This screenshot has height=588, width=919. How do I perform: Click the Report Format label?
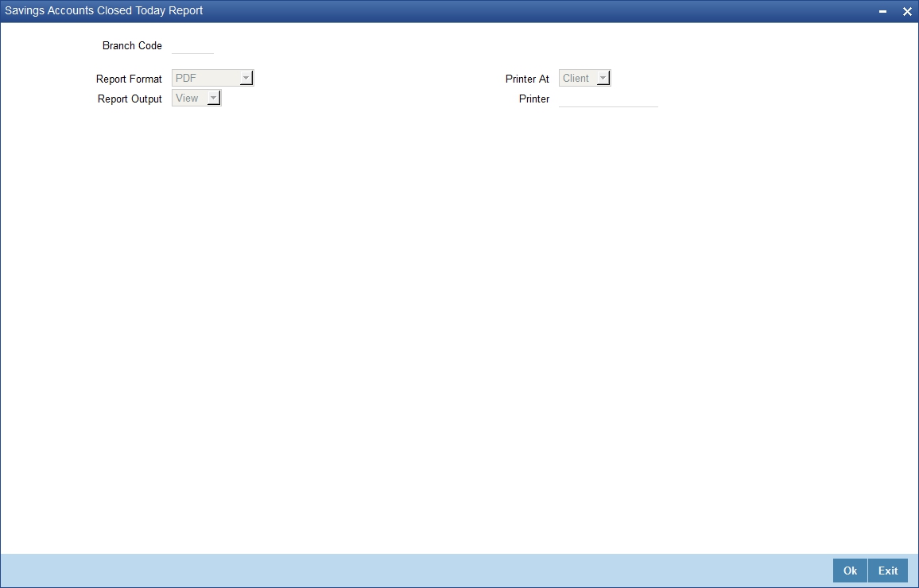[x=129, y=79]
